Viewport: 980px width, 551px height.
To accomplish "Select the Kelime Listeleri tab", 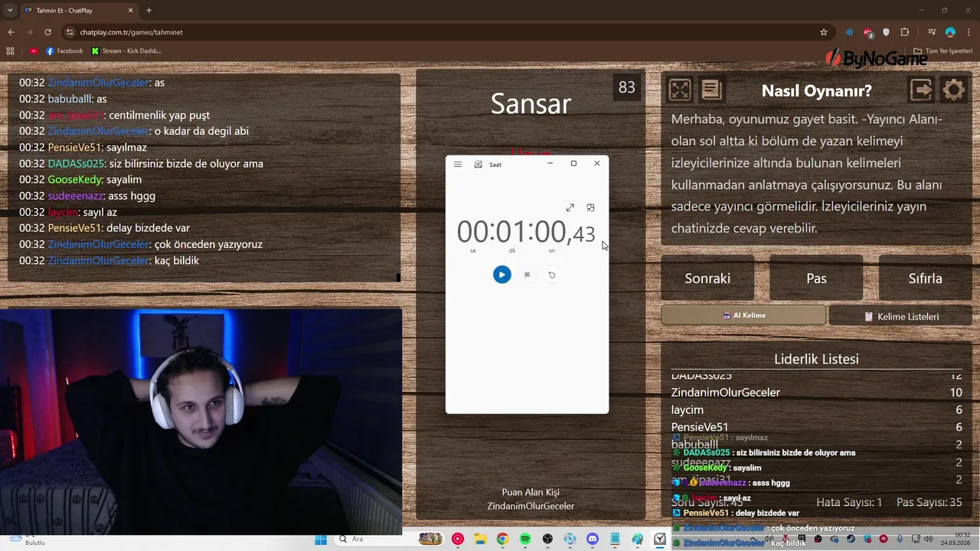I will tap(901, 316).
